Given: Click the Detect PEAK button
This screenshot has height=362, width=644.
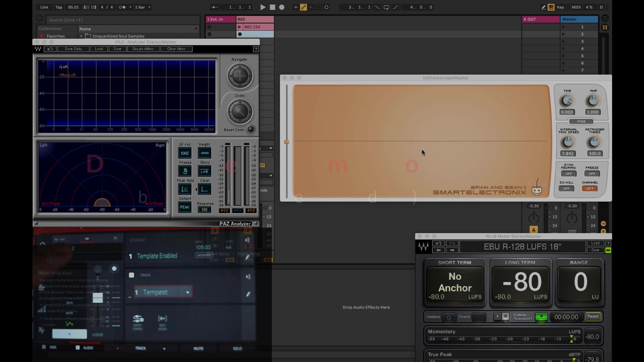Looking at the screenshot, I should point(185,207).
